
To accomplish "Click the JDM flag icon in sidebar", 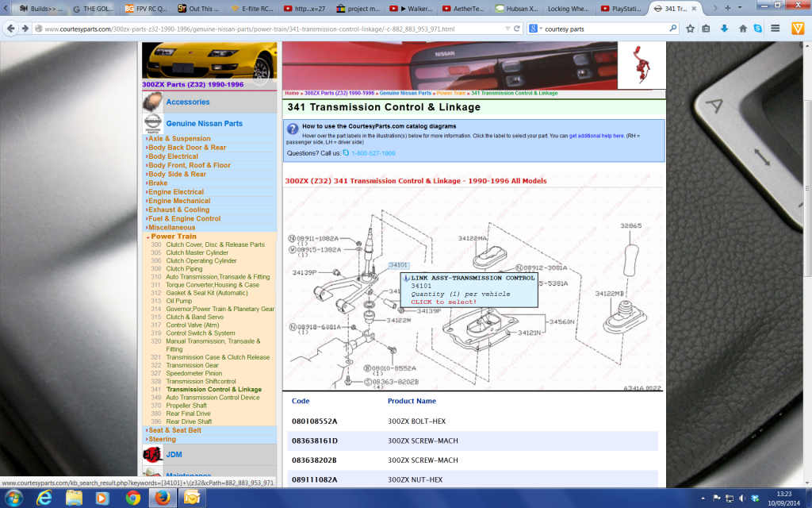I will [x=152, y=454].
